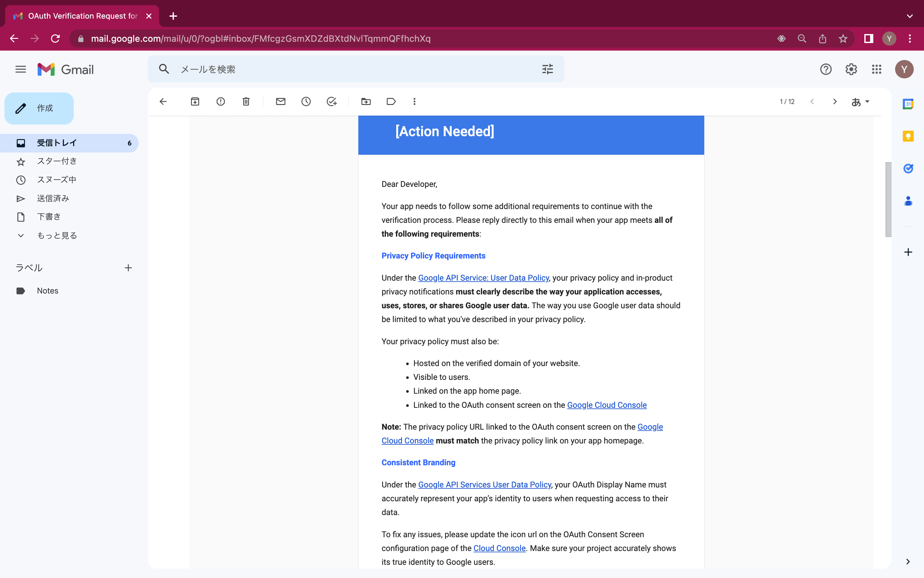Open the 下書き drafts folder
Viewport: 924px width, 578px height.
pyautogui.click(x=69, y=217)
